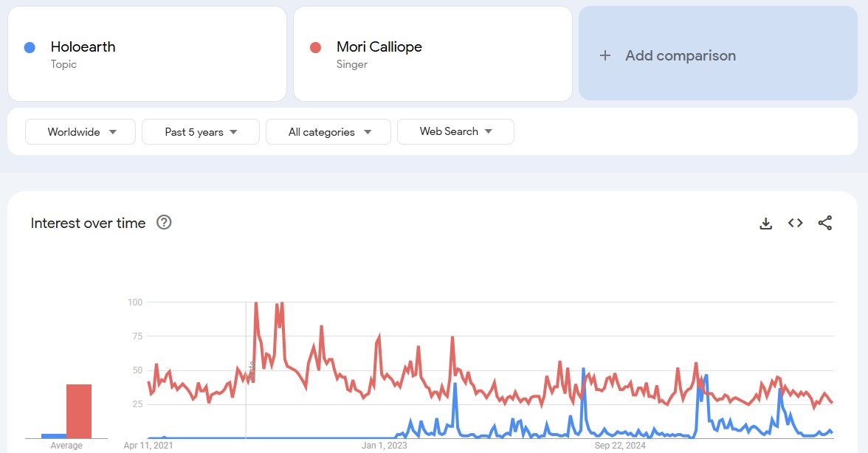Click the blue average bar
This screenshot has width=868, height=453.
53,435
